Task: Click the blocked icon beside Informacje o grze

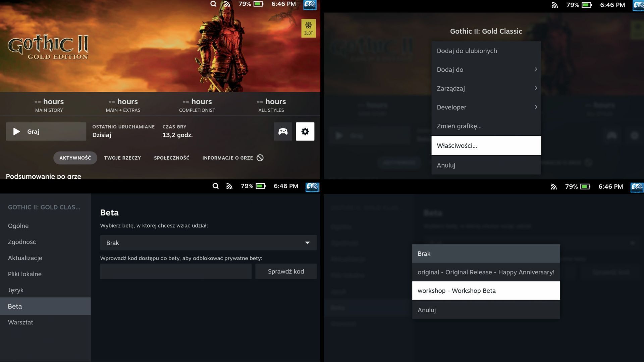Action: click(260, 158)
